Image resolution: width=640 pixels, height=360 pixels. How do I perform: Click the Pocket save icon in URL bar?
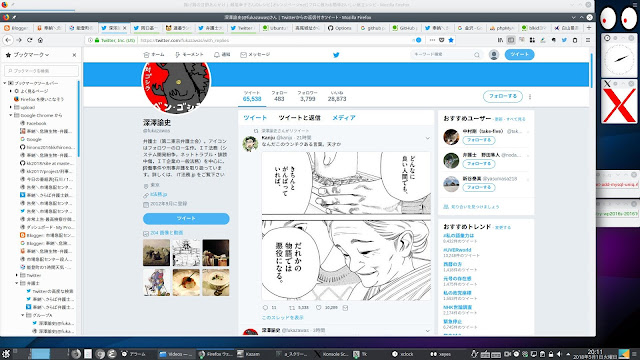pos(441,40)
